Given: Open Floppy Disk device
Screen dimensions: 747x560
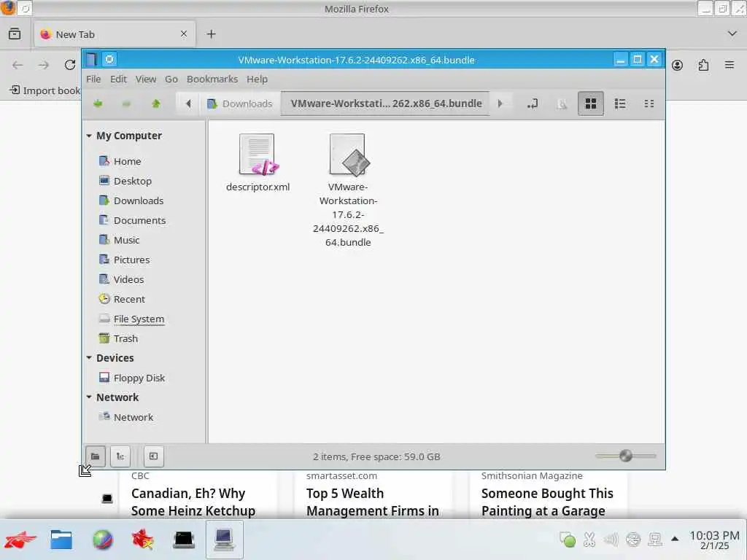Looking at the screenshot, I should (x=139, y=378).
